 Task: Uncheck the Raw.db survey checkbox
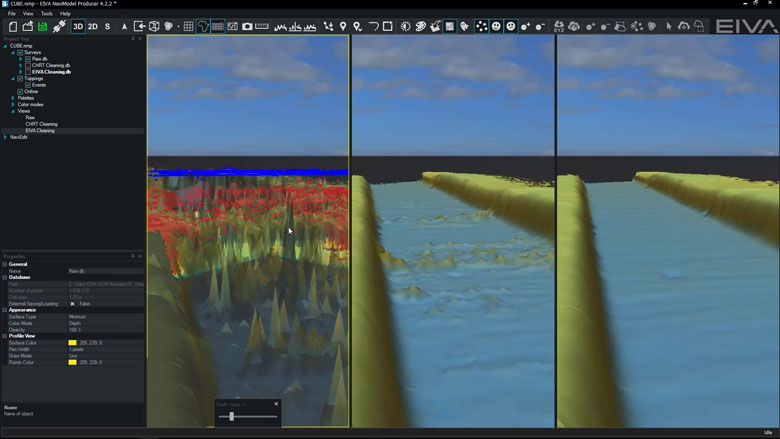coord(28,59)
